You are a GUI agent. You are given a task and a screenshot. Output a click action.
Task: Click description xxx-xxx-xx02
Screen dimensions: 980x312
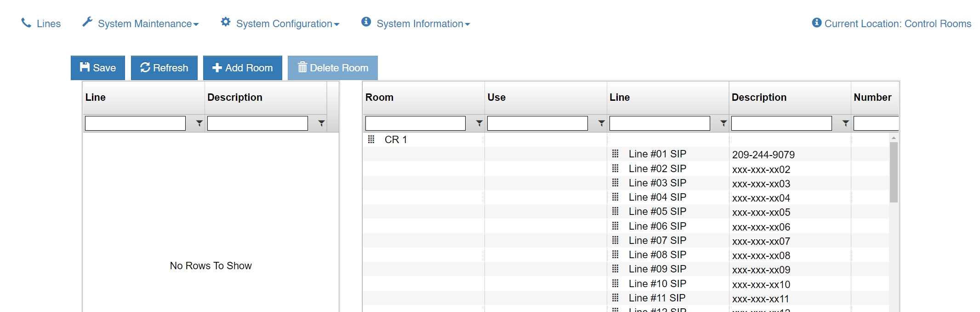761,170
